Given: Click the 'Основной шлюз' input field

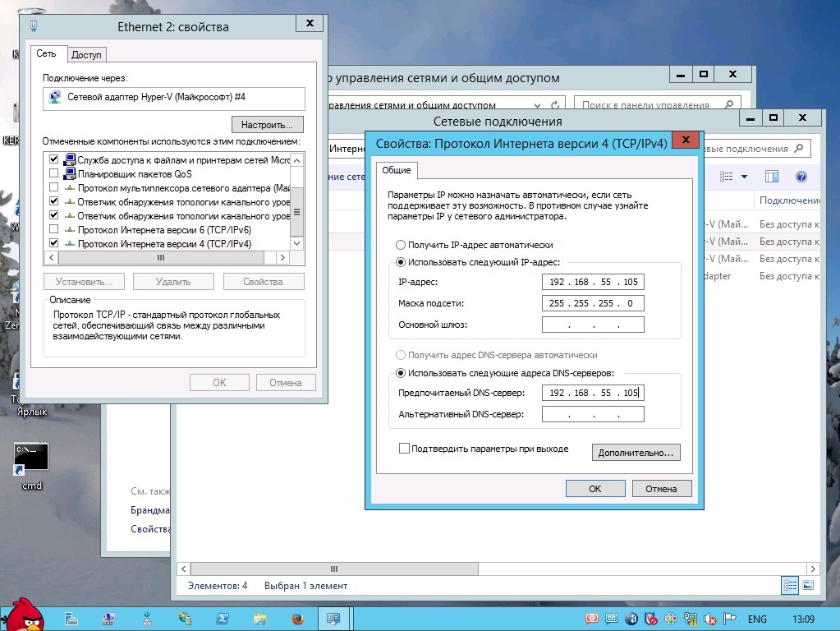Looking at the screenshot, I should (593, 325).
